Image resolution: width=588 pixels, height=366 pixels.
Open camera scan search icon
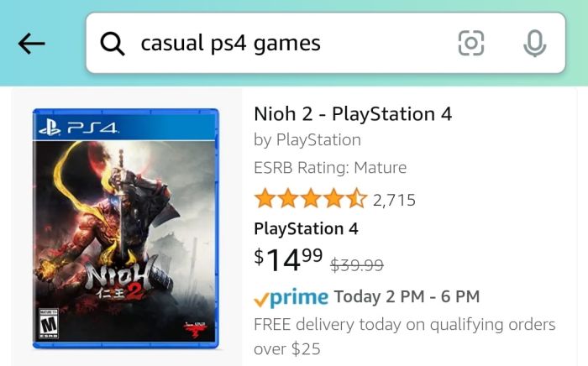[471, 43]
